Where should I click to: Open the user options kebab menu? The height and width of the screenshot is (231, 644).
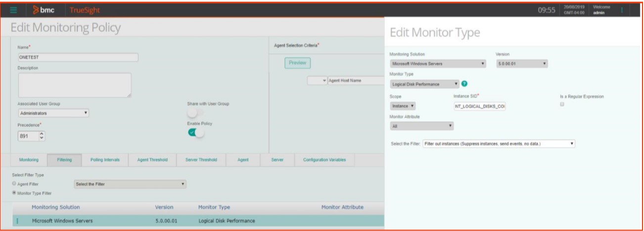coord(621,10)
